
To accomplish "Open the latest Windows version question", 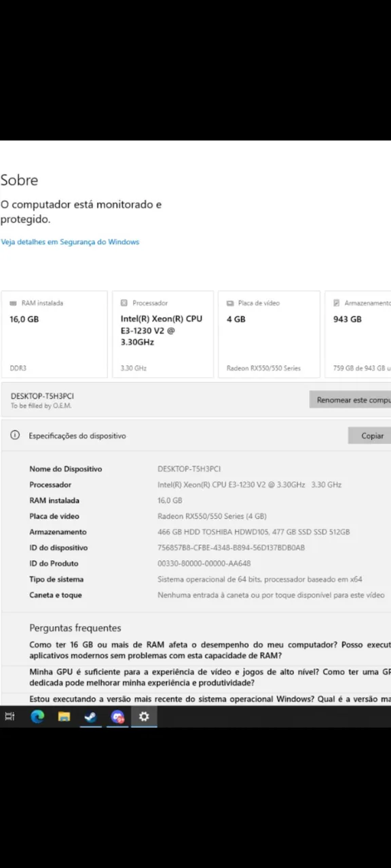I will point(210,698).
